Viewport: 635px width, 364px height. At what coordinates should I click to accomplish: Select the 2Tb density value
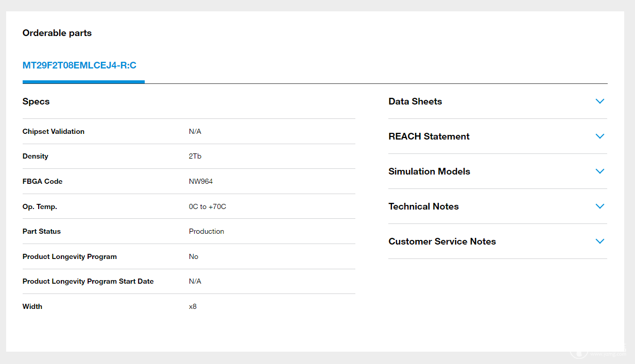point(195,156)
